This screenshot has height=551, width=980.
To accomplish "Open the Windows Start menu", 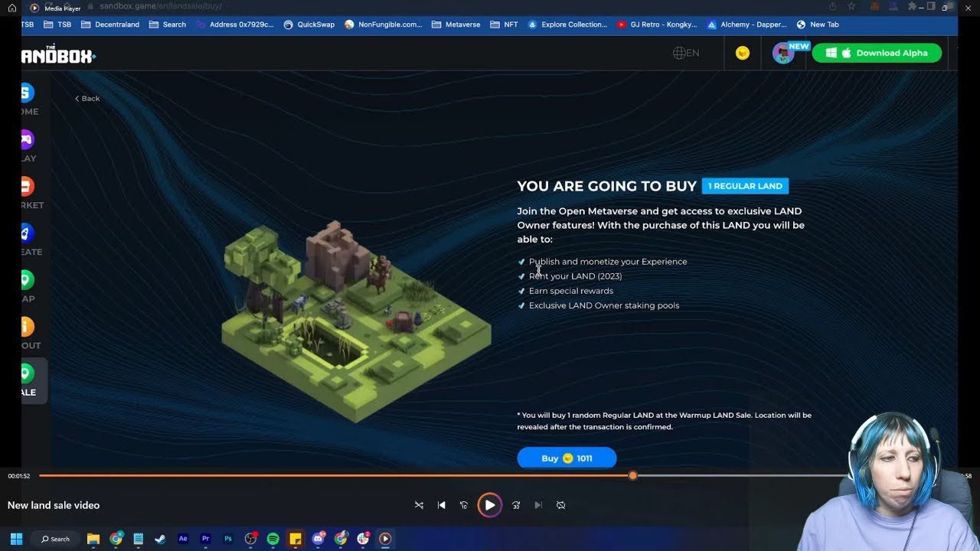I will (16, 539).
